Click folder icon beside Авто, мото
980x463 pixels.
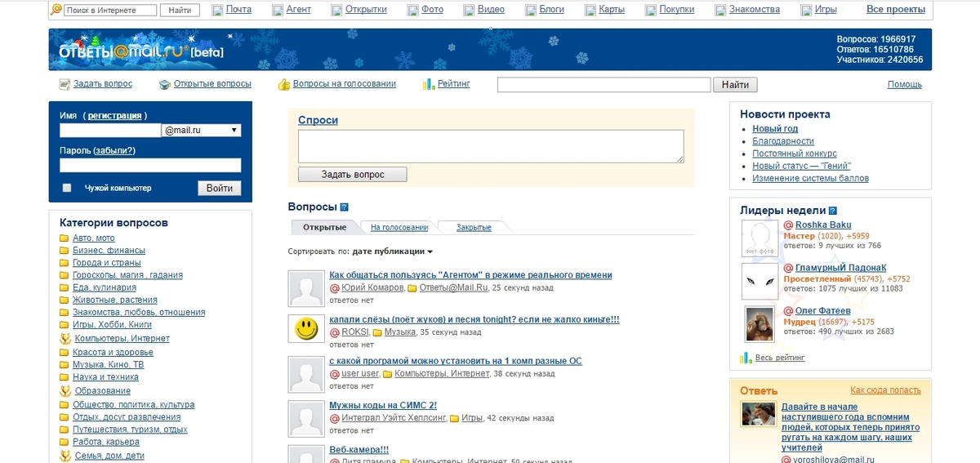[64, 238]
